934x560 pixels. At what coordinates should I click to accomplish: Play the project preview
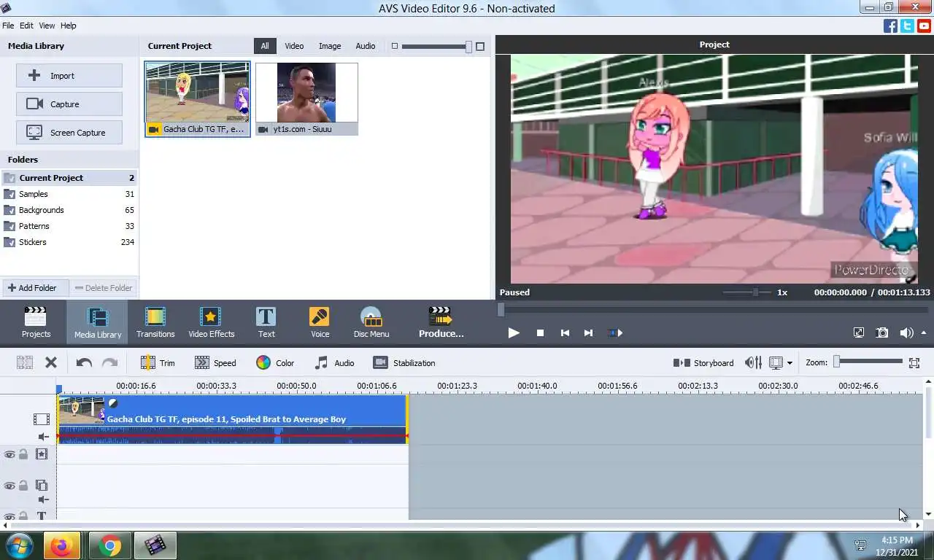tap(514, 332)
